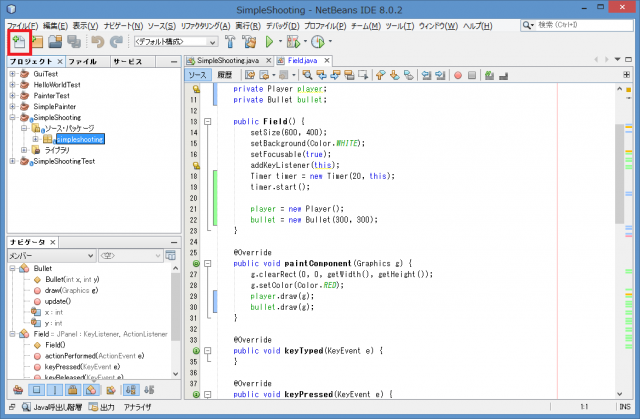Run the project with green play icon

(x=269, y=42)
